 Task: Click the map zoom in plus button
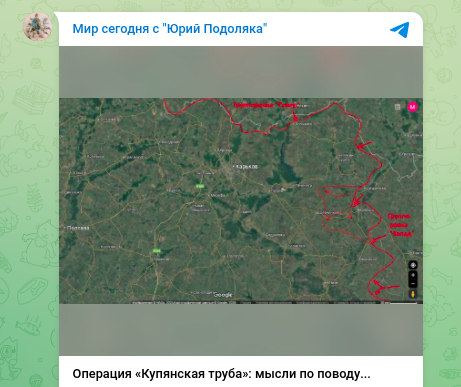pyautogui.click(x=413, y=275)
